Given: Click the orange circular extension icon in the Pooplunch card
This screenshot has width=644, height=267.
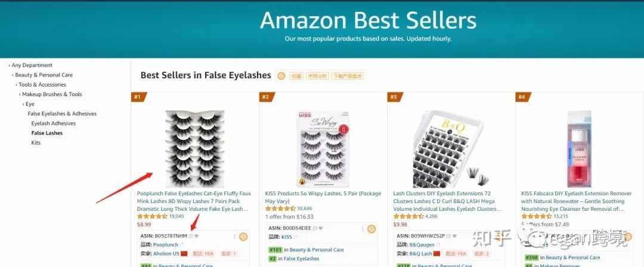Looking at the screenshot, I should tap(243, 237).
